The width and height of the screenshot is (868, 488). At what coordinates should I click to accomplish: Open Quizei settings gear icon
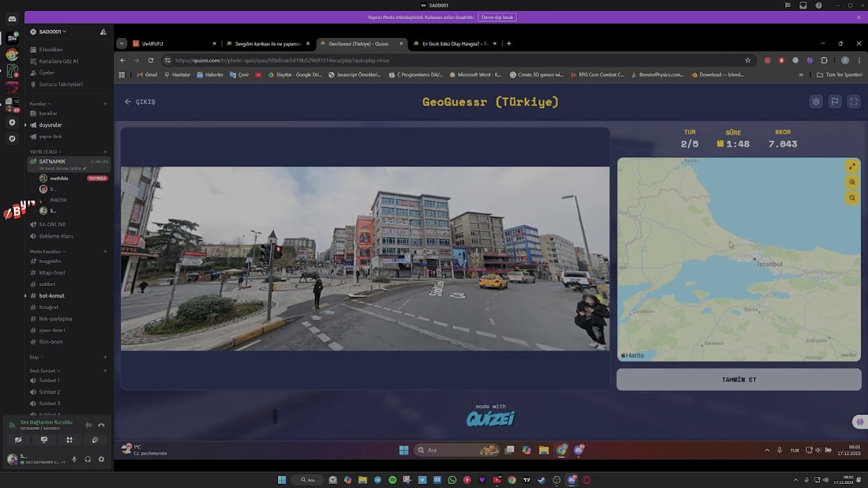click(x=816, y=102)
